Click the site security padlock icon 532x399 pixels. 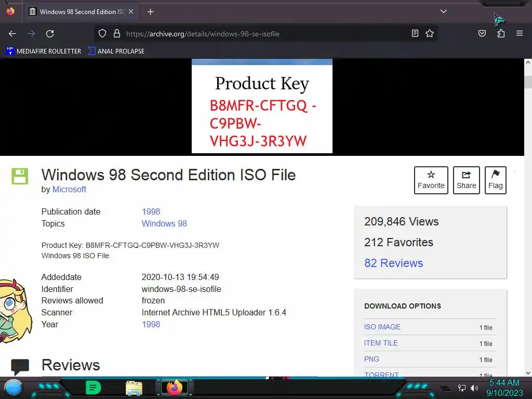coord(117,33)
